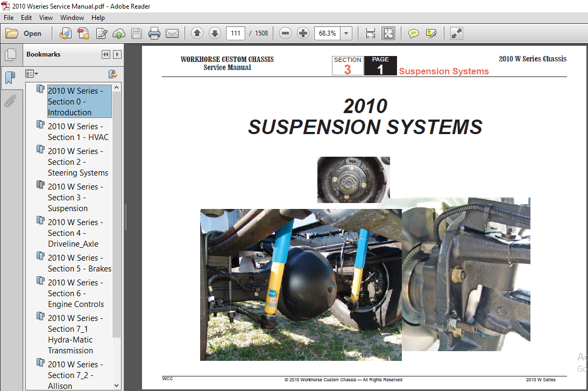This screenshot has width=588, height=391.
Task: Click the rear axle shock absorber photo
Action: [301, 285]
